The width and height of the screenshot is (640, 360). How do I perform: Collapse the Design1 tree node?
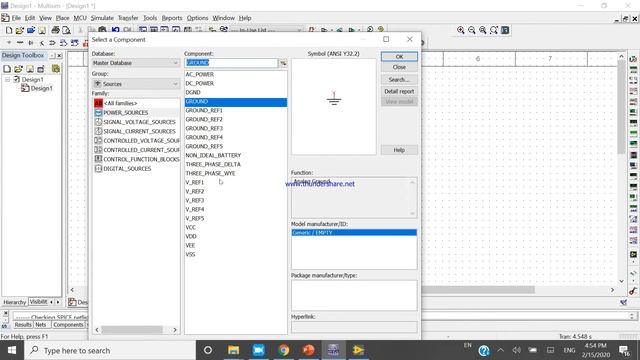point(7,79)
